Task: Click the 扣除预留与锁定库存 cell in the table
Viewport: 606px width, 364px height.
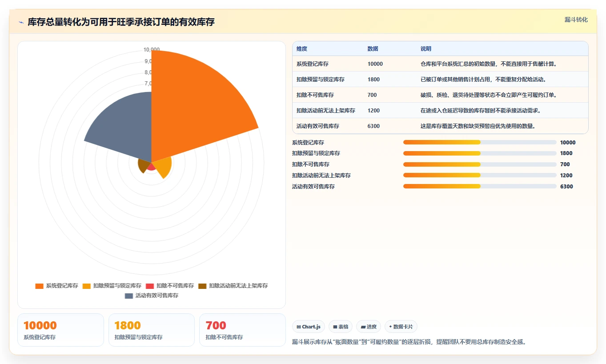Action: click(321, 80)
